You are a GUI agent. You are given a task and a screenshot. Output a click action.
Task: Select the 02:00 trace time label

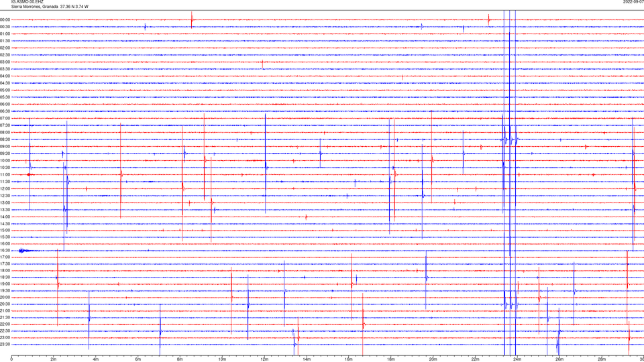[5, 48]
